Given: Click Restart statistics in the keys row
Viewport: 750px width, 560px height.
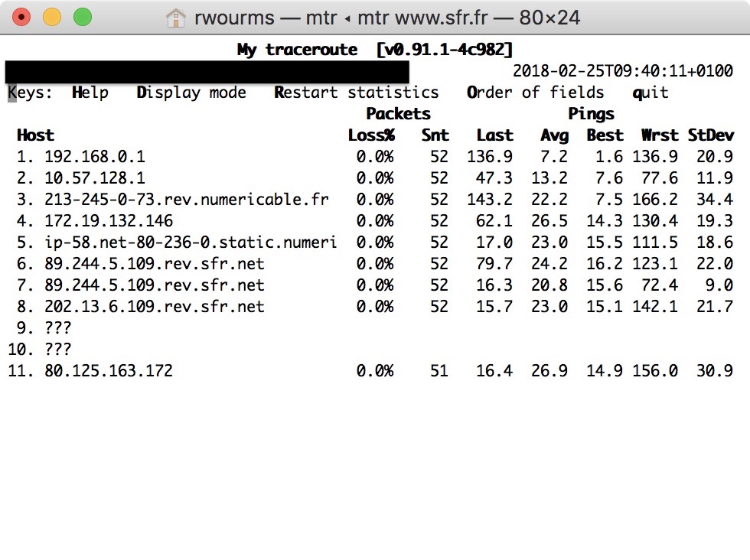Looking at the screenshot, I should pos(357,93).
